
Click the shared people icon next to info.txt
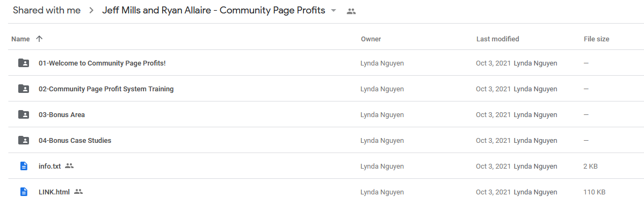click(69, 165)
